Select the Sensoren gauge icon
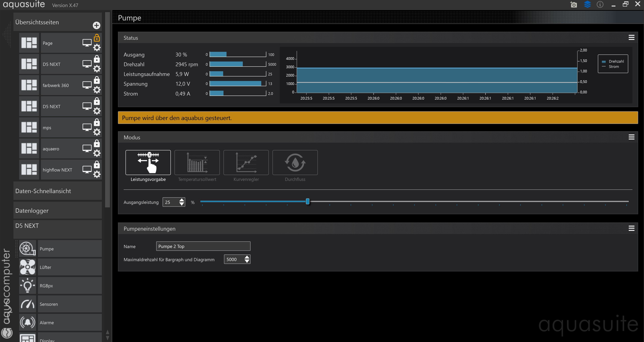 coord(28,304)
